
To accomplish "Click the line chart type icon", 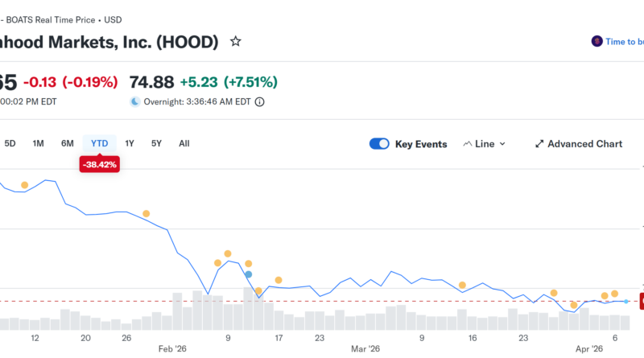I will tap(469, 144).
